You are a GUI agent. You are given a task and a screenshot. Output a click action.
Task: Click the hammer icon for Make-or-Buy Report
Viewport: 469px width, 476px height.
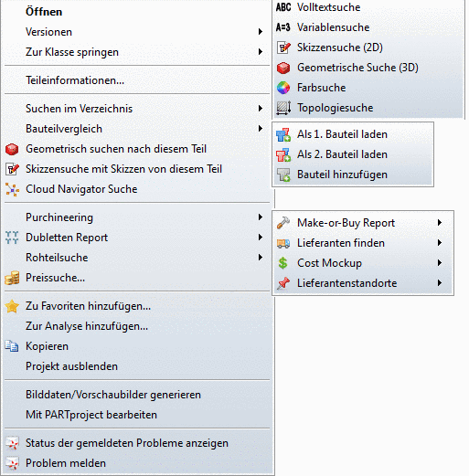click(283, 223)
